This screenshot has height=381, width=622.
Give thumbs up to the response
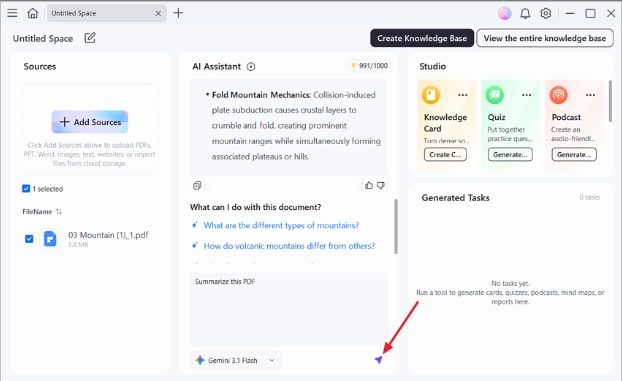369,185
